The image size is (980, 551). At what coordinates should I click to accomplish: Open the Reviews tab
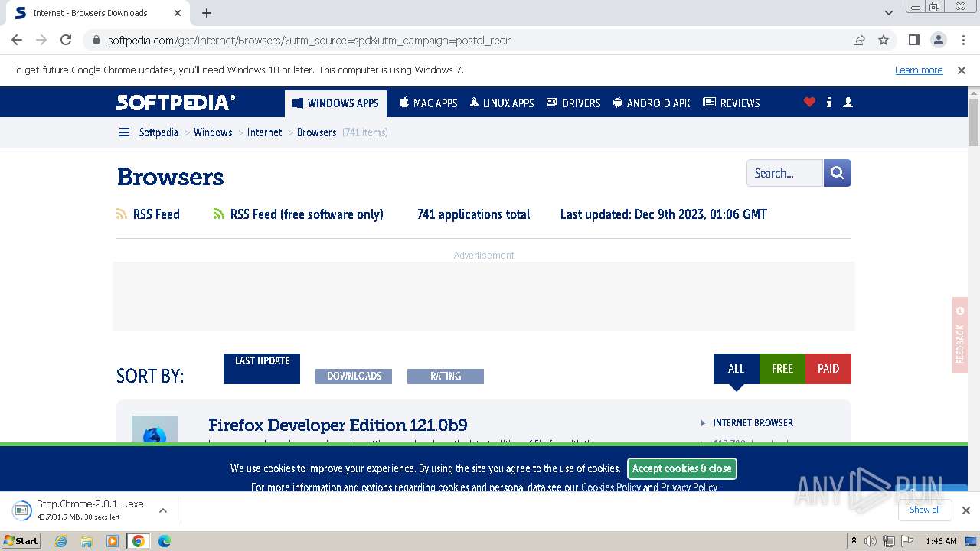click(x=731, y=103)
